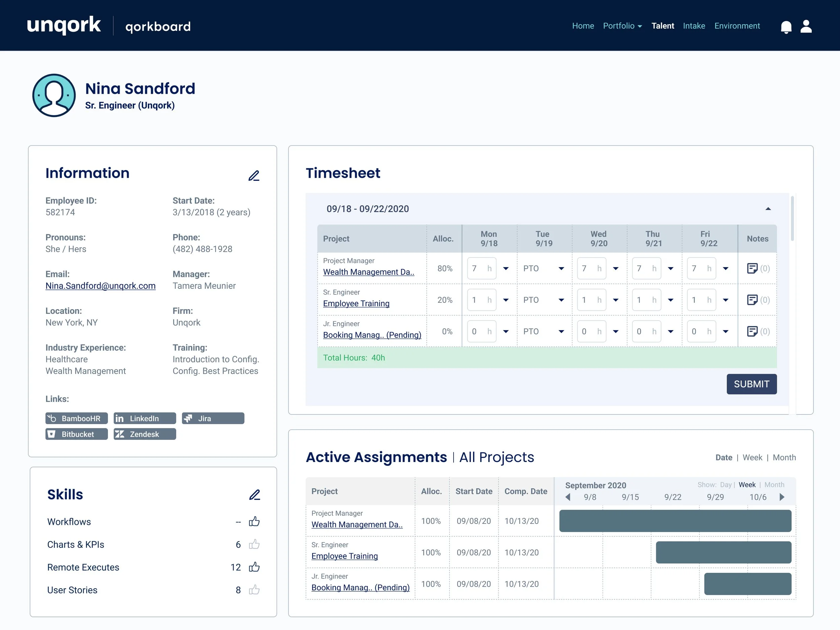This screenshot has width=840, height=630.
Task: Open the user account profile icon
Action: point(806,27)
